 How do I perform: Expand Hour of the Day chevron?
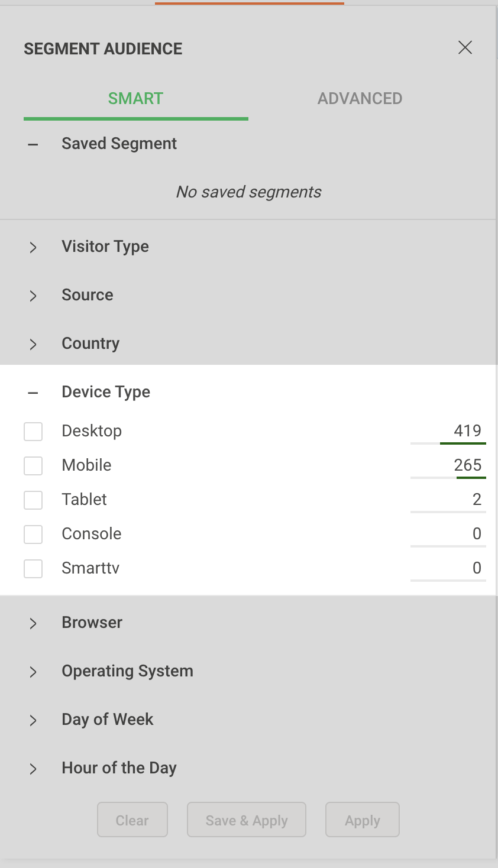pos(33,769)
